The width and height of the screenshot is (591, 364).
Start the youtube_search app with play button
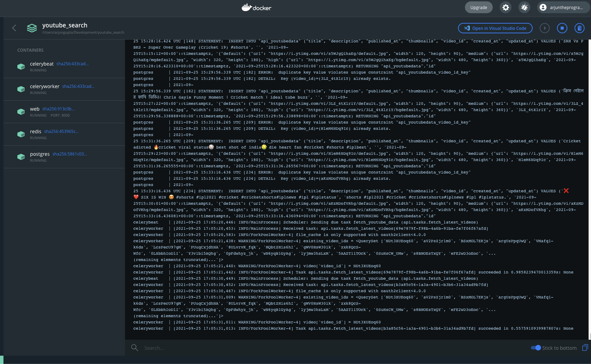(x=544, y=28)
